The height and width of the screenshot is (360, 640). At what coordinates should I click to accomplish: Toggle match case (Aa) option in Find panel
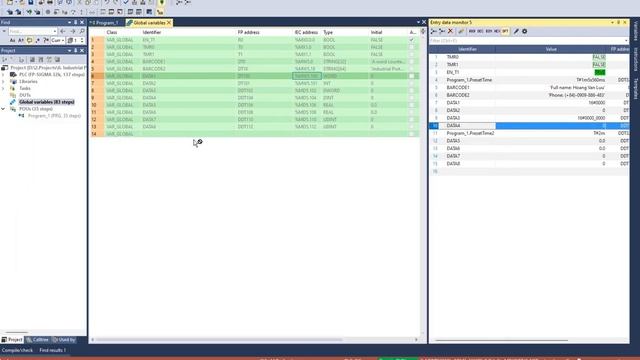tap(12, 40)
